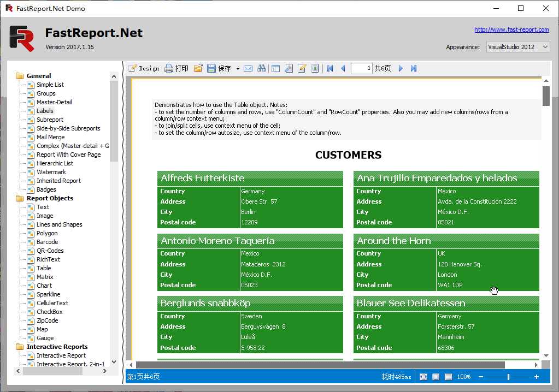Click tree panel scroll-down arrow

click(114, 362)
